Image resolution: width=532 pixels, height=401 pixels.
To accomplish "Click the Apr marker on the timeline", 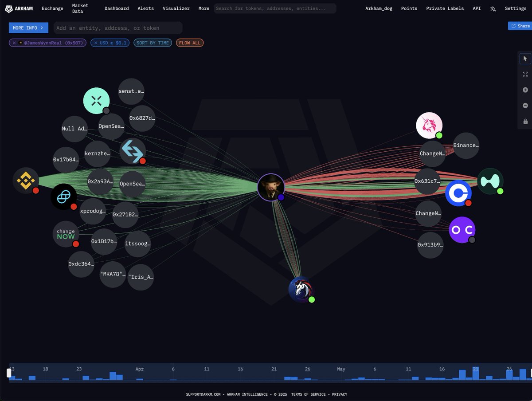I will [x=140, y=369].
